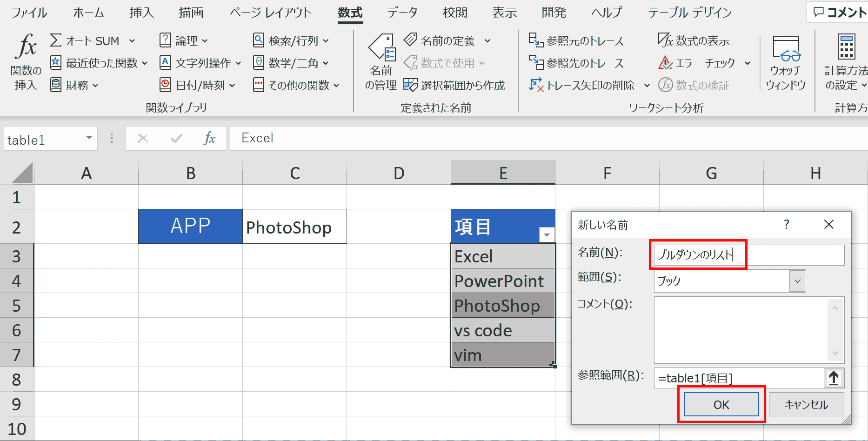Select row 8 header
The height and width of the screenshot is (441, 868).
[17, 380]
